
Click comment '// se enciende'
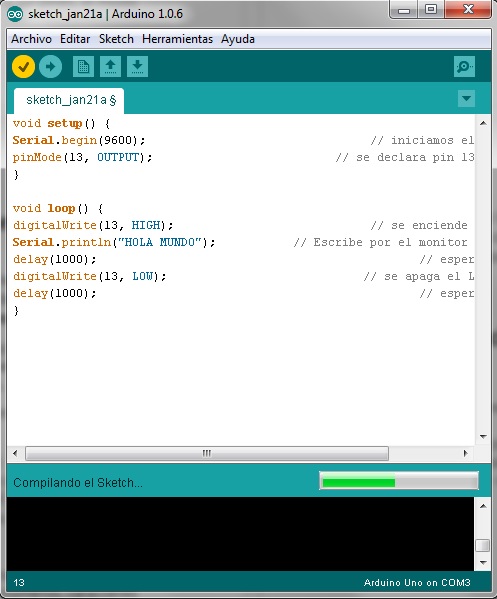coord(419,225)
